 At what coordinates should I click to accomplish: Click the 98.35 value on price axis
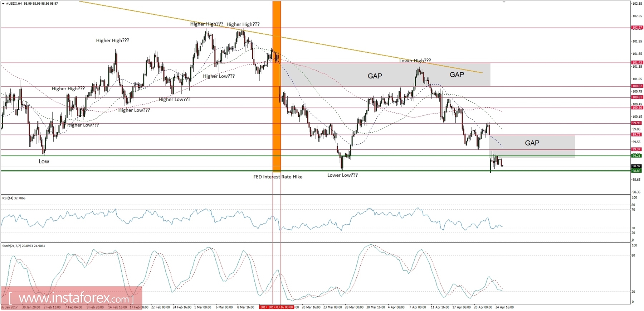pyautogui.click(x=636, y=192)
